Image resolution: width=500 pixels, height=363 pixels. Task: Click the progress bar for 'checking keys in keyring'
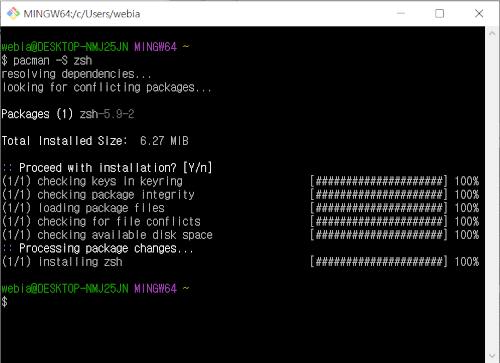[378, 181]
